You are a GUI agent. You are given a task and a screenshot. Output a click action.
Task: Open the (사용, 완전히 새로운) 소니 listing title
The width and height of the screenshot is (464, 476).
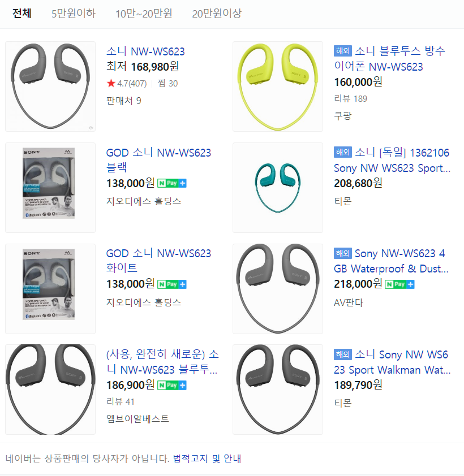(162, 362)
